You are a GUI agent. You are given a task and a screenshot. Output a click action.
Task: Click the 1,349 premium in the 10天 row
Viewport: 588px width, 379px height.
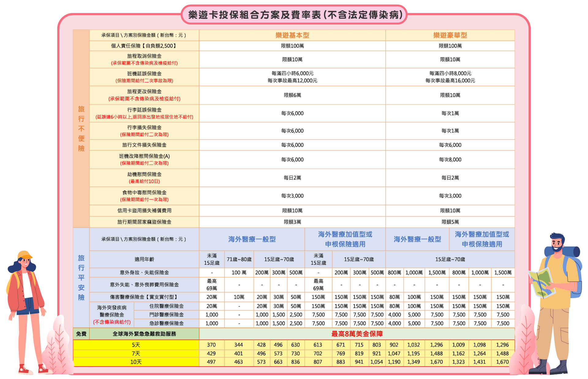(x=413, y=362)
